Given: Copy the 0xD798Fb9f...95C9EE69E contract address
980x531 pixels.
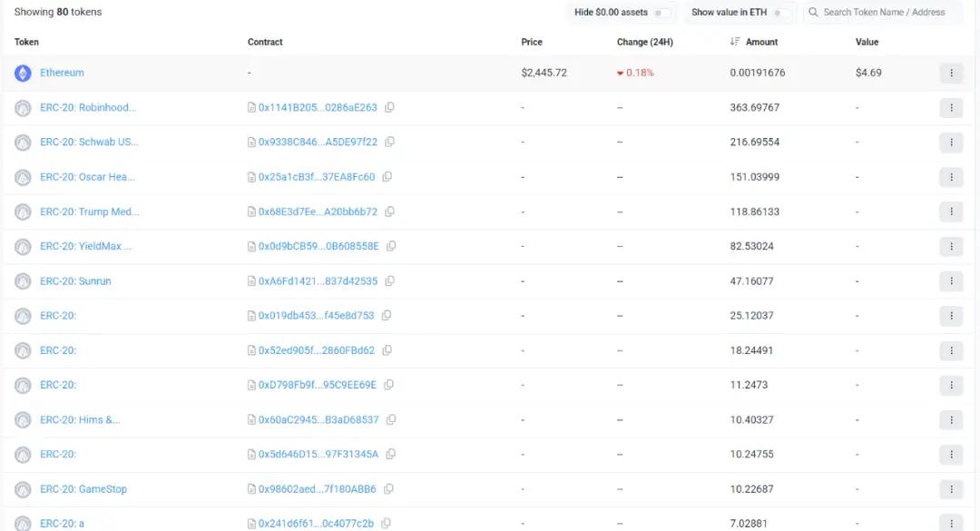Looking at the screenshot, I should point(388,385).
